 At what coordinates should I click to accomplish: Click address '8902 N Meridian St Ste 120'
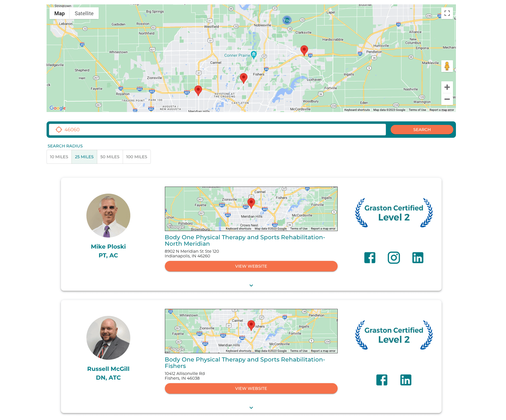(192, 251)
